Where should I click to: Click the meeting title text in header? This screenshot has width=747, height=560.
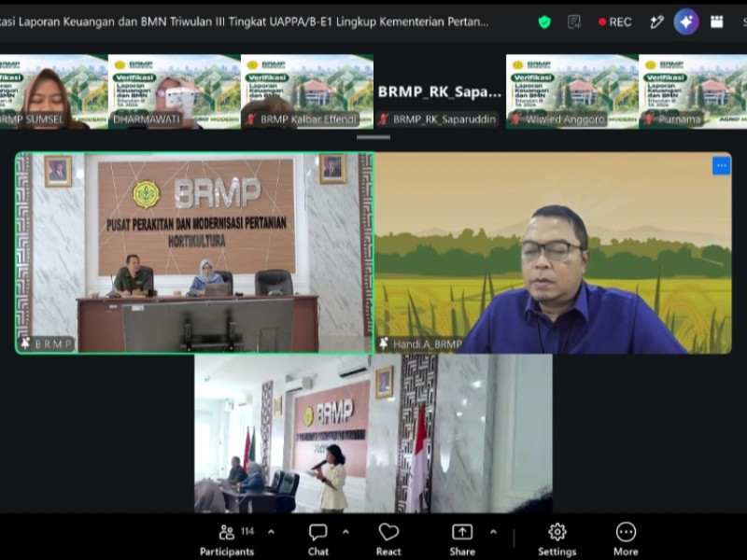[x=244, y=21]
